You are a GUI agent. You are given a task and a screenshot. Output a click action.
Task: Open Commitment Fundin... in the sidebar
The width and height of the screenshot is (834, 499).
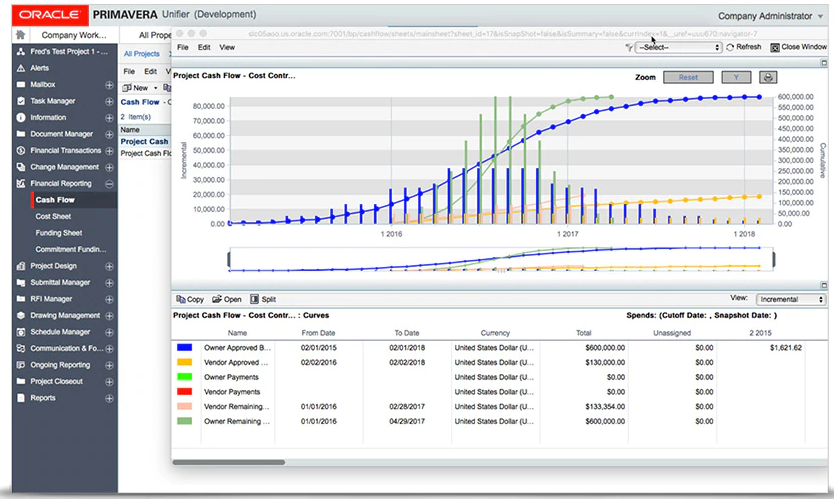click(x=71, y=250)
